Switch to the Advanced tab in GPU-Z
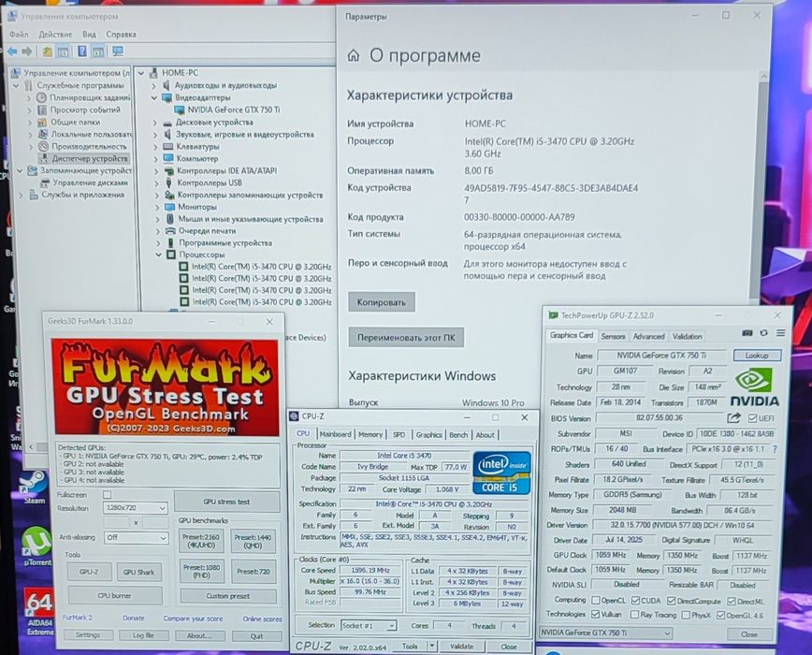The image size is (812, 655). click(x=648, y=336)
